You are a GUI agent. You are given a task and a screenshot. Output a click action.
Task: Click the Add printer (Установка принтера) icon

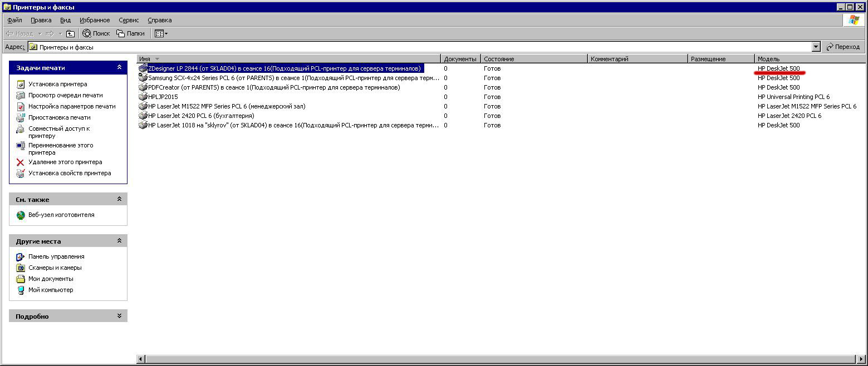point(21,84)
